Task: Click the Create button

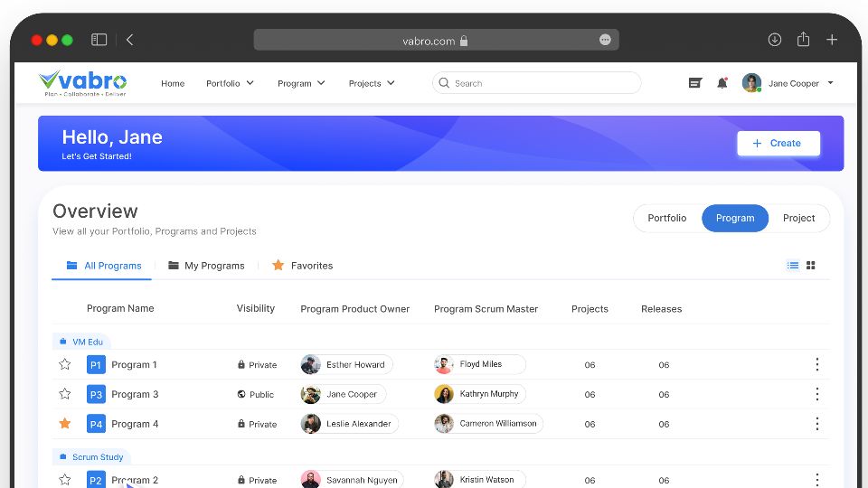Action: (x=778, y=143)
